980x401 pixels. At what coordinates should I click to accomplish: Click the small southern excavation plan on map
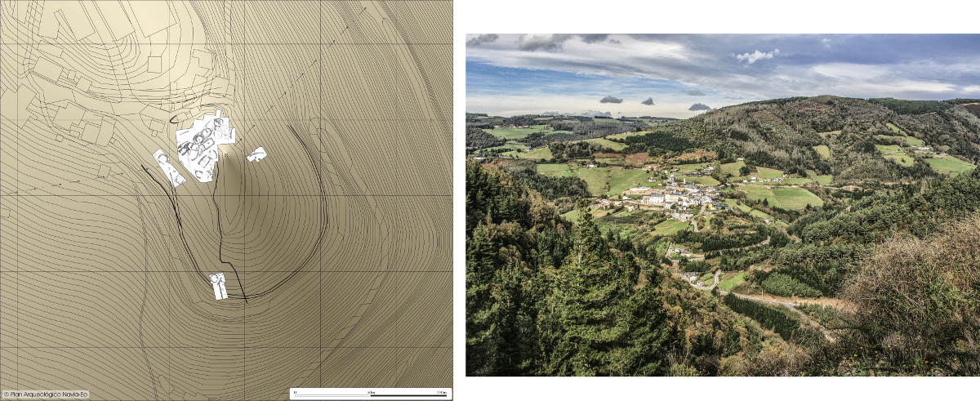tap(219, 286)
